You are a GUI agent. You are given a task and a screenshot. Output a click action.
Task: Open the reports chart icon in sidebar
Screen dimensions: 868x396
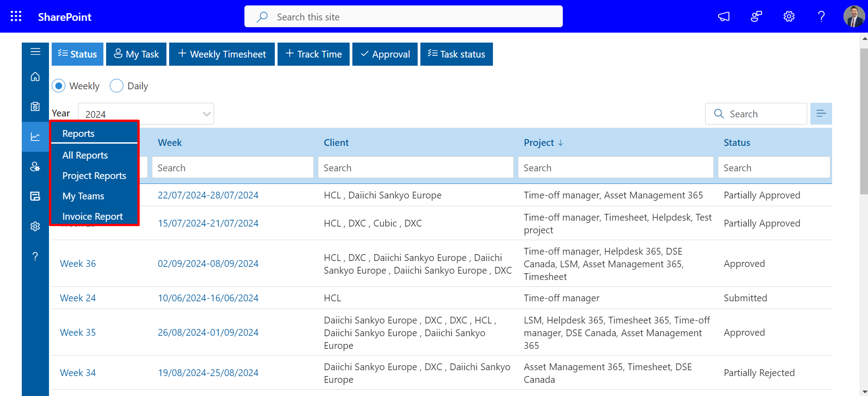pos(35,137)
